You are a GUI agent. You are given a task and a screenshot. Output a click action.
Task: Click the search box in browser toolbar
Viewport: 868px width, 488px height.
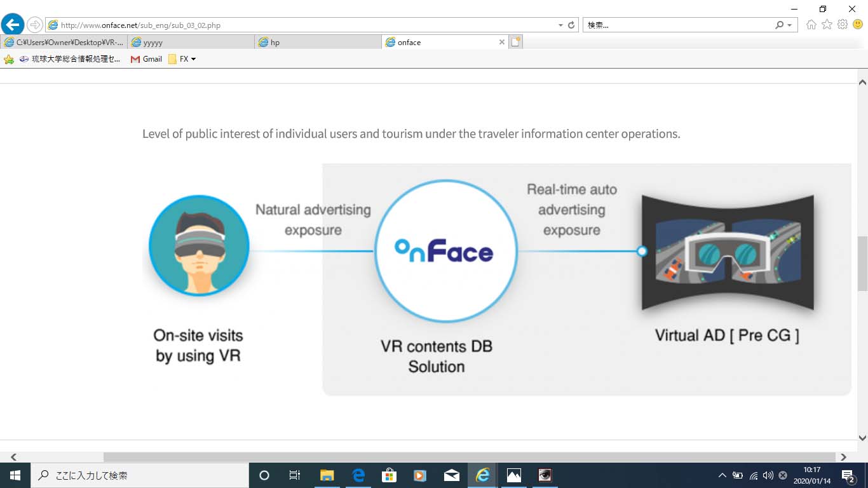tap(677, 25)
